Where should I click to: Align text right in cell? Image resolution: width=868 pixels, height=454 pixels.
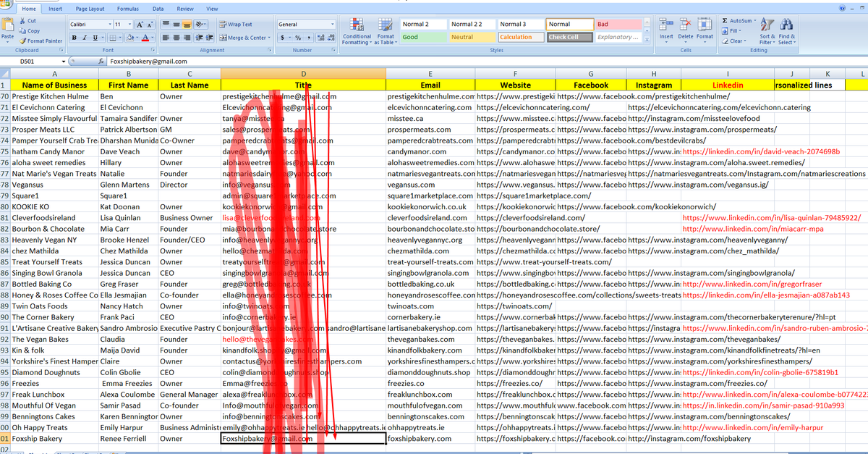188,38
